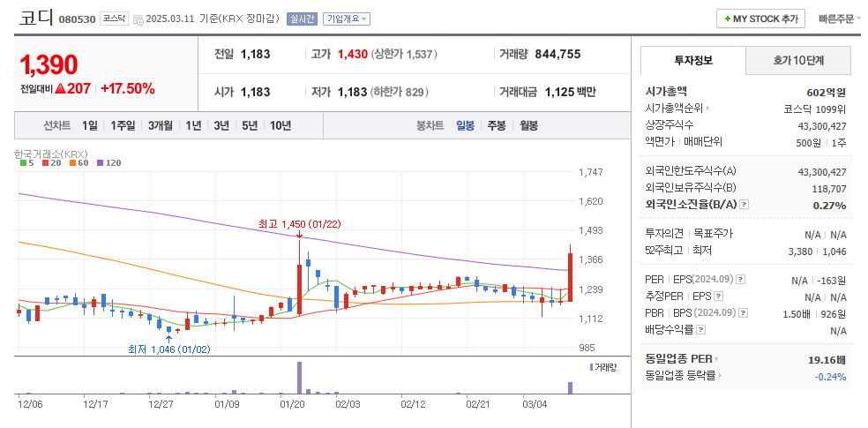Open help icon next to PER EPS(2024.09)

(741, 280)
